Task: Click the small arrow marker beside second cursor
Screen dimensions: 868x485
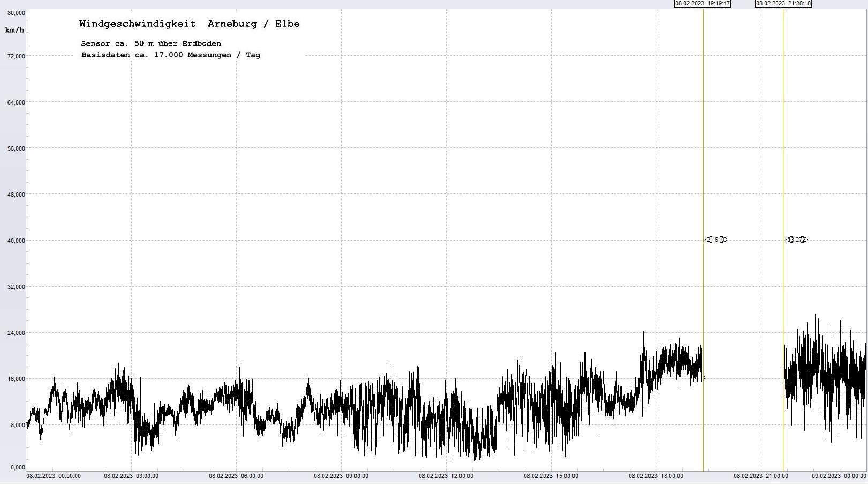Action: pos(782,383)
